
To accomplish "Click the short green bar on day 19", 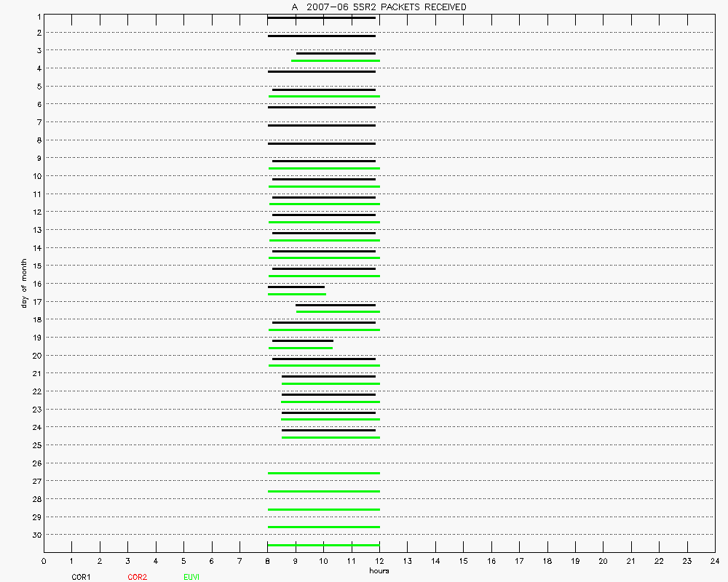I will (300, 348).
